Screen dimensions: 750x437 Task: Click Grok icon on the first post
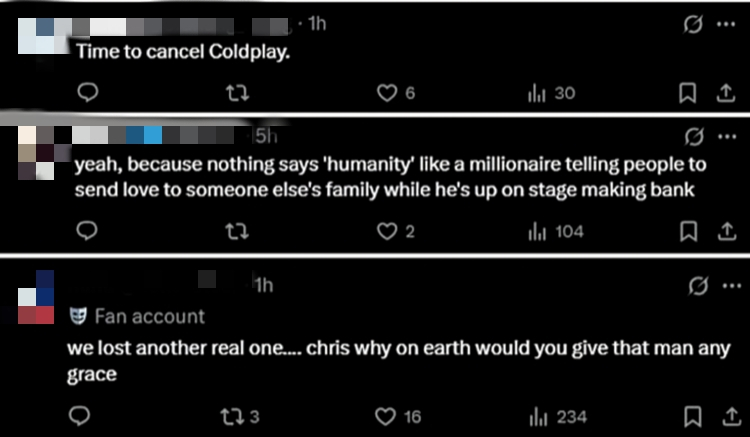coord(690,23)
